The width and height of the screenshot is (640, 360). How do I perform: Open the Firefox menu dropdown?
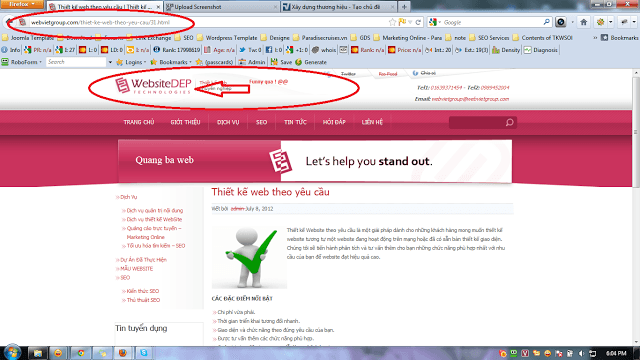[x=22, y=4]
